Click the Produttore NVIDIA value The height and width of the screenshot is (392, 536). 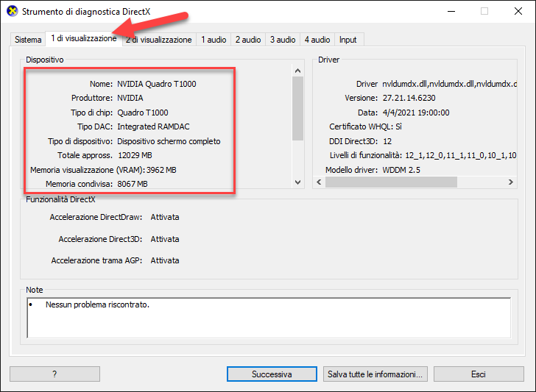(130, 98)
